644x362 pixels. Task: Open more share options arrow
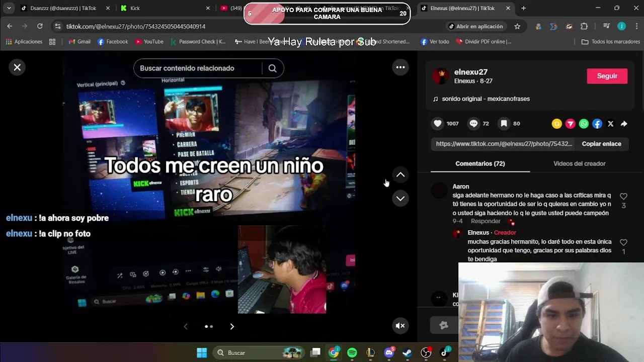(624, 124)
